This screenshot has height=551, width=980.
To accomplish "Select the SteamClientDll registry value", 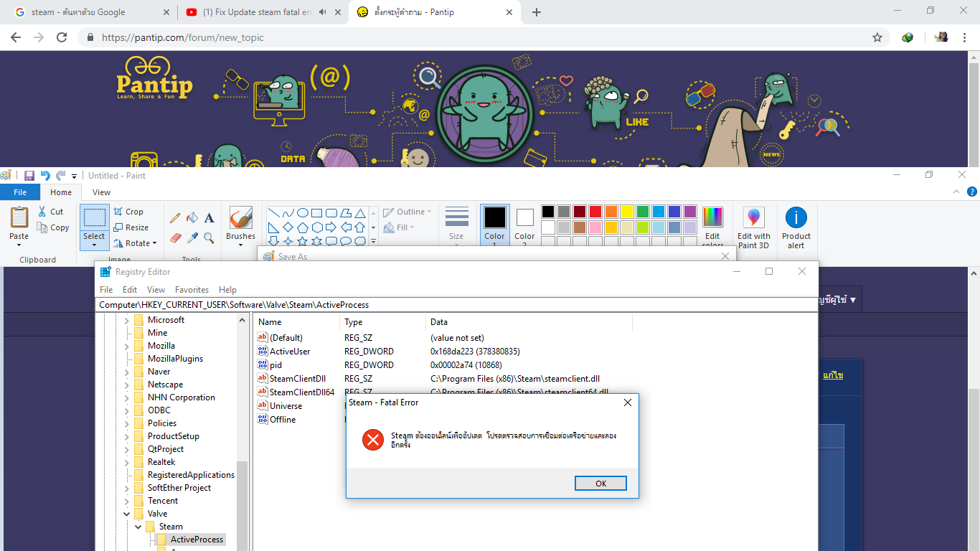I will (298, 378).
